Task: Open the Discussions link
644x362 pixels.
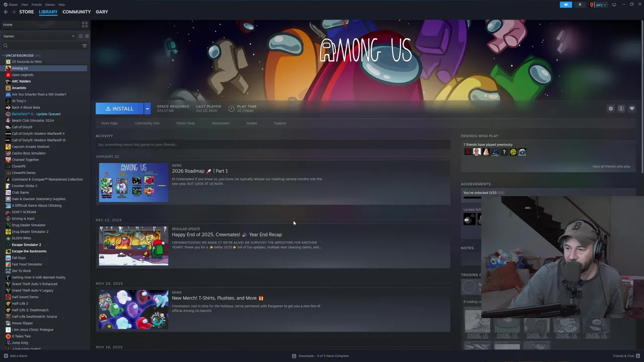Action: (220, 123)
